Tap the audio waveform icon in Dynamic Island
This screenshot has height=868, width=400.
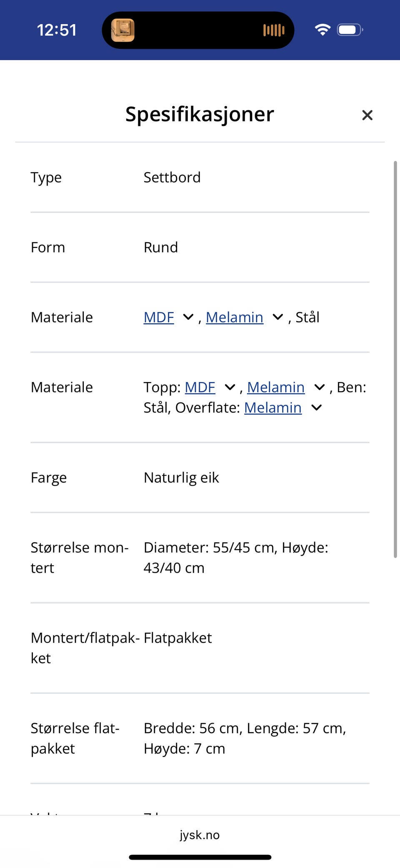274,30
